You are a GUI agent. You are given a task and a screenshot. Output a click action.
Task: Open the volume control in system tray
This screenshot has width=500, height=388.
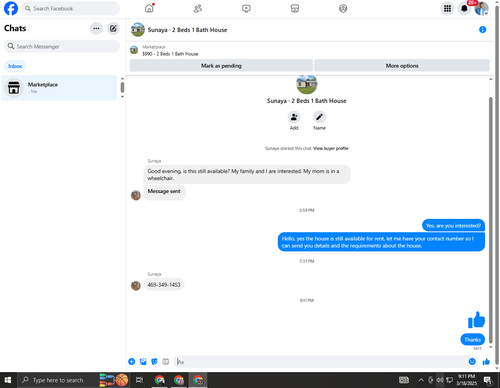[x=440, y=380]
